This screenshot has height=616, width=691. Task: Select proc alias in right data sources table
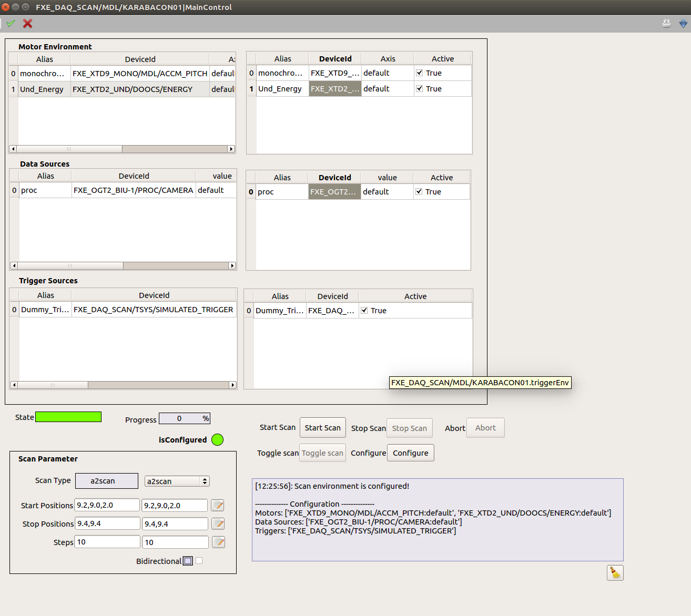[x=282, y=192]
